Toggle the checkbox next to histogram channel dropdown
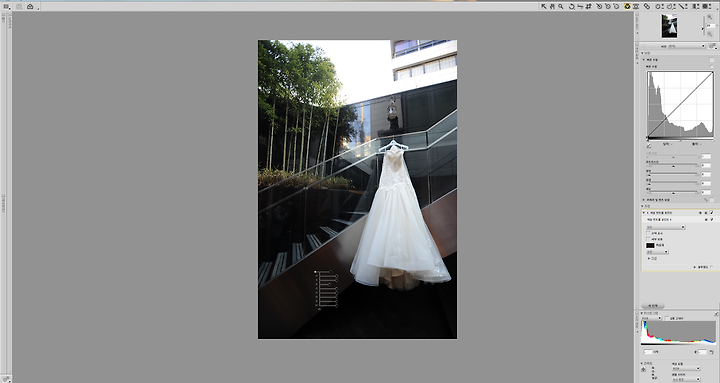Image resolution: width=720 pixels, height=383 pixels. pos(667,318)
